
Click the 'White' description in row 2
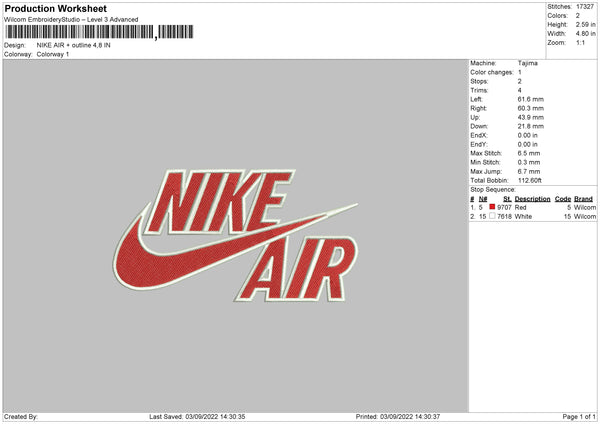pyautogui.click(x=523, y=217)
